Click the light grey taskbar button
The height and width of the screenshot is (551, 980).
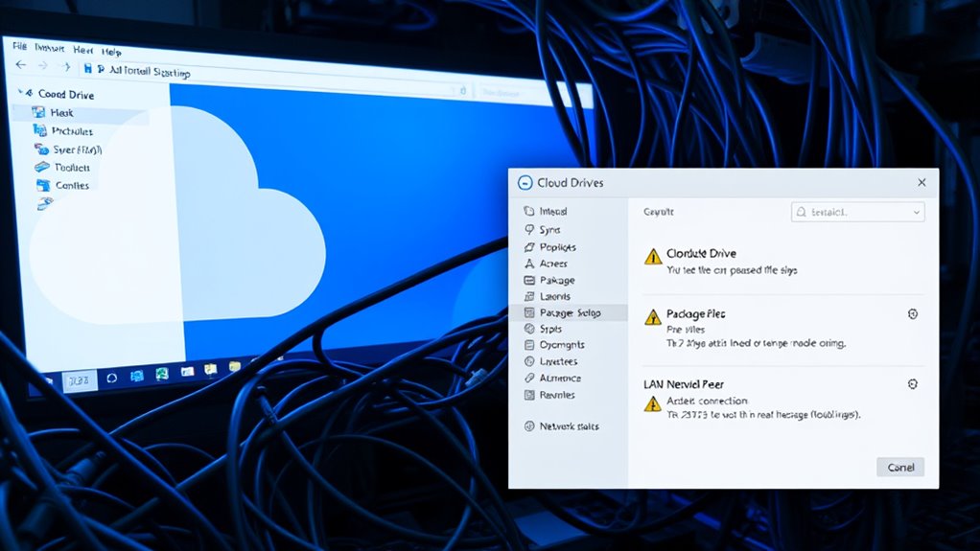[x=80, y=380]
